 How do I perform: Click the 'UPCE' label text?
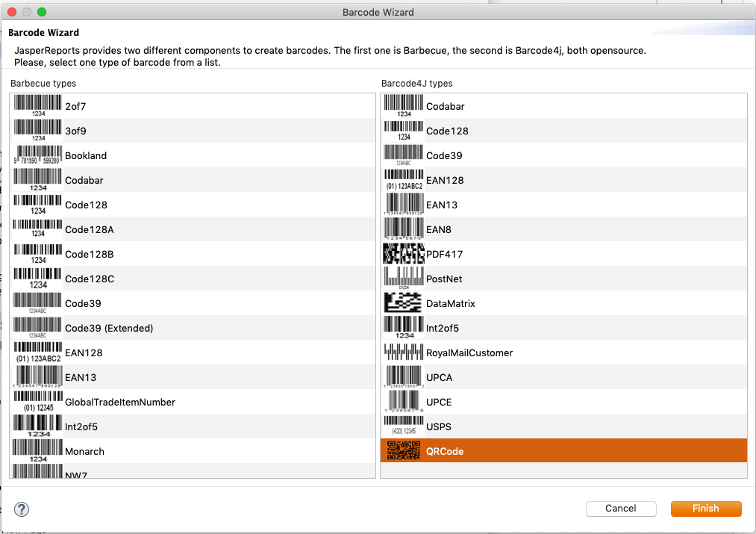click(x=439, y=402)
